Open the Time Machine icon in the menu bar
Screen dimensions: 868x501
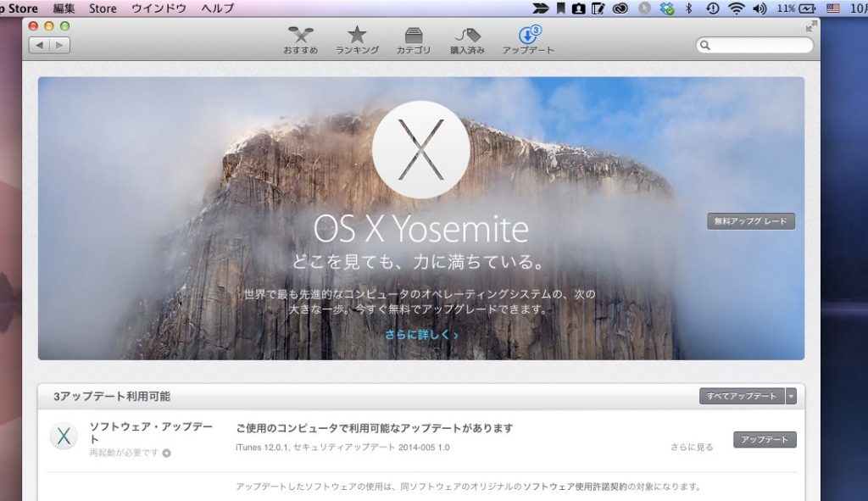coord(712,8)
